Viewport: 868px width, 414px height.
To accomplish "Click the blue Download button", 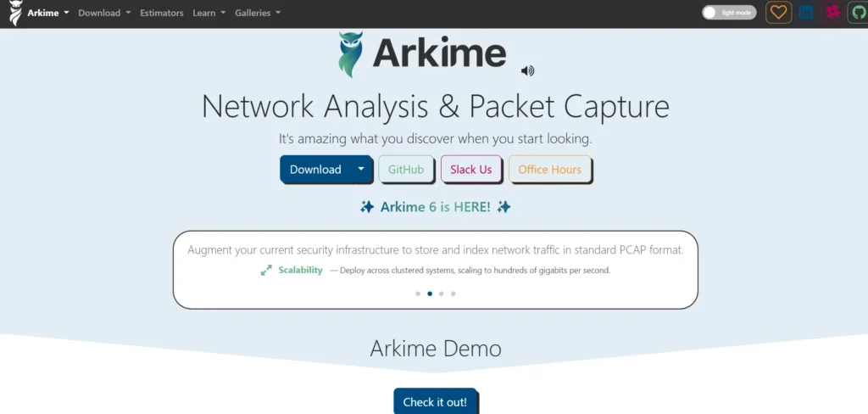I will click(x=315, y=169).
